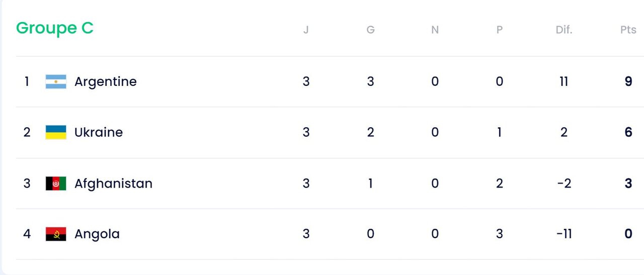Click Argentina's 9 points value
644x275 pixels.
[x=628, y=81]
